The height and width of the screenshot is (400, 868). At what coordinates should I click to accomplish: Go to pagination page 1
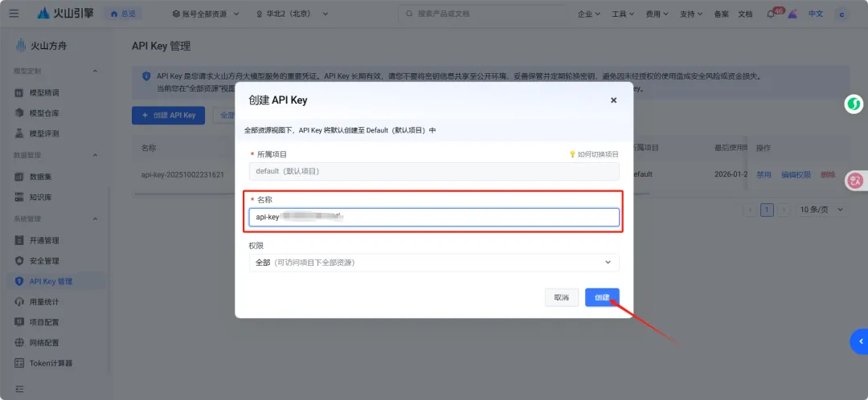767,210
